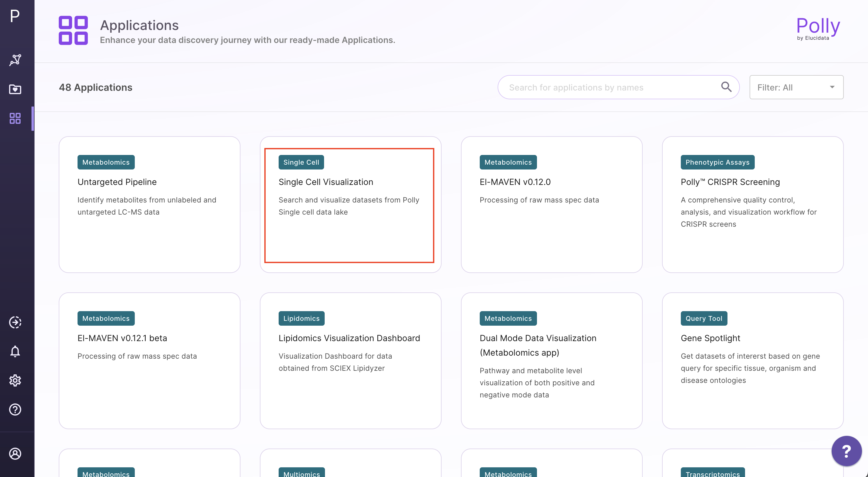Click the Transcriptomics tag at bottom
The height and width of the screenshot is (477, 868).
713,472
